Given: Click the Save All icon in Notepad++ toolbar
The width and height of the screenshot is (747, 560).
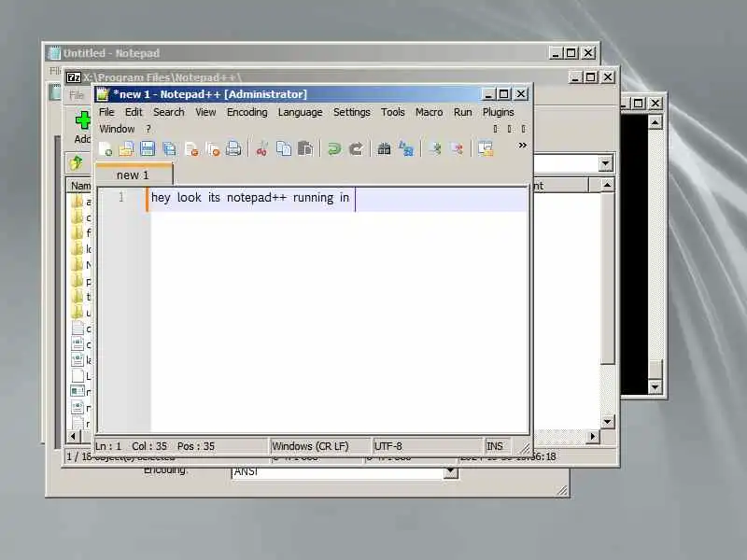Looking at the screenshot, I should coord(169,149).
